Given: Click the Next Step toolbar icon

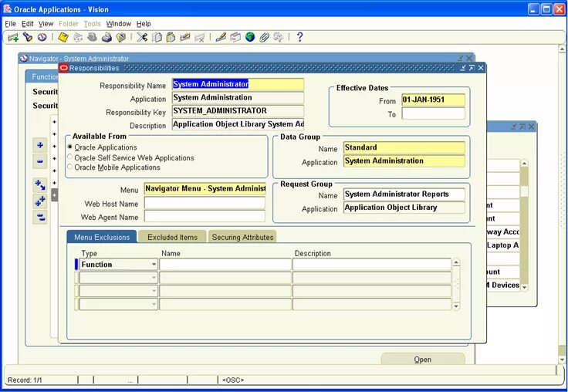Looking at the screenshot, I should (x=78, y=37).
